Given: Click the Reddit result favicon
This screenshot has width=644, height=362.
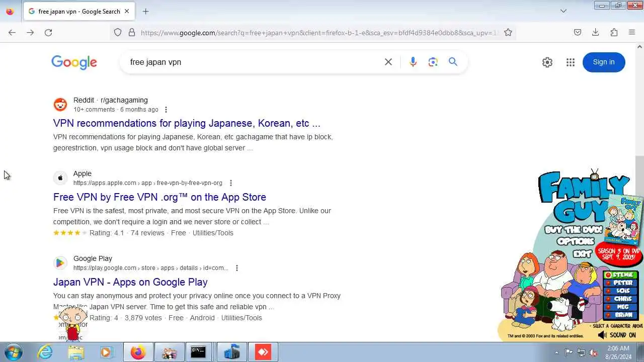Looking at the screenshot, I should coord(60,105).
